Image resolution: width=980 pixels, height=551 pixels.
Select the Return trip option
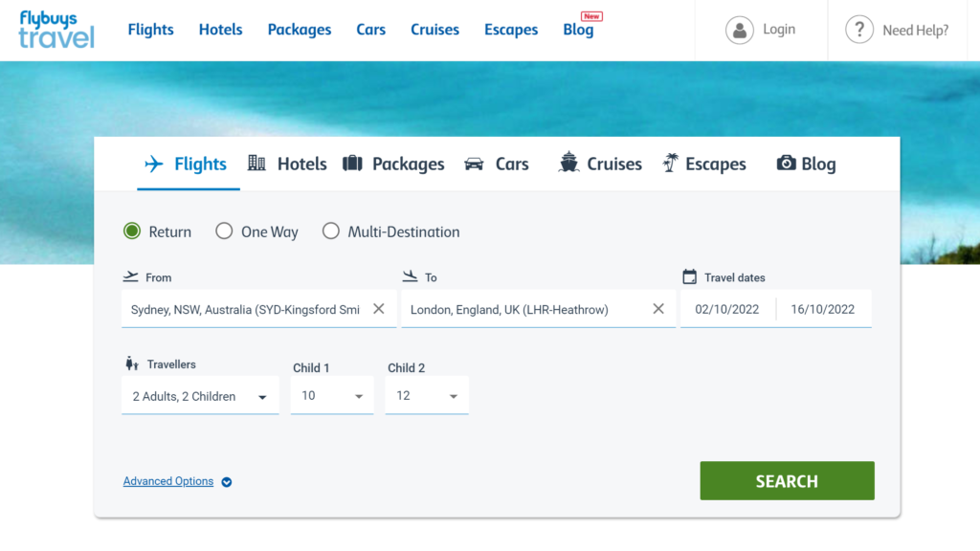pos(131,231)
